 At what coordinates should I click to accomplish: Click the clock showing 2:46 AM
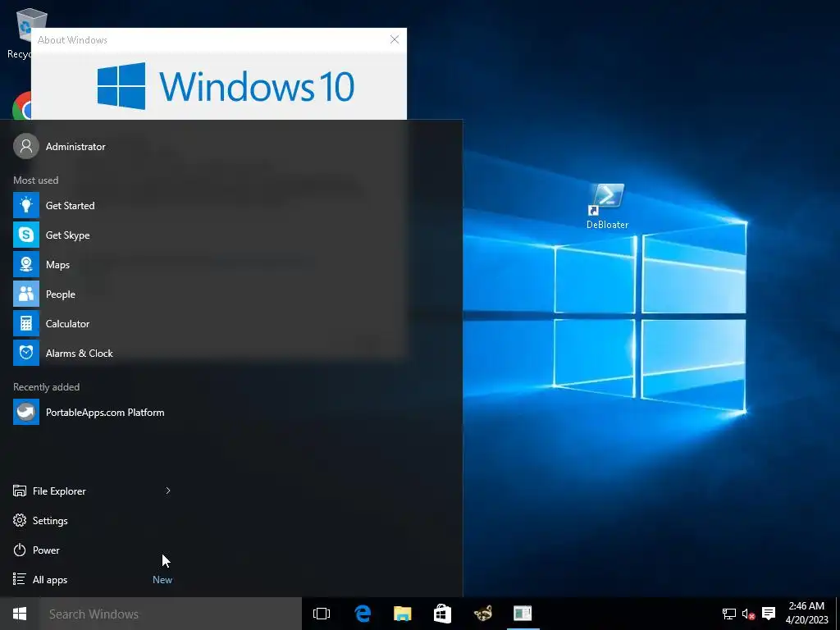[x=807, y=614]
